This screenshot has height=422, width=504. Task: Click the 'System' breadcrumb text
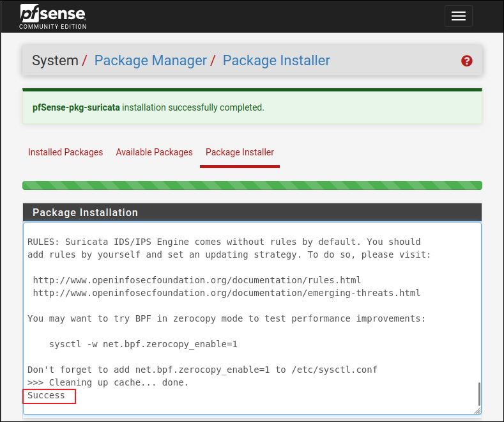pos(56,61)
